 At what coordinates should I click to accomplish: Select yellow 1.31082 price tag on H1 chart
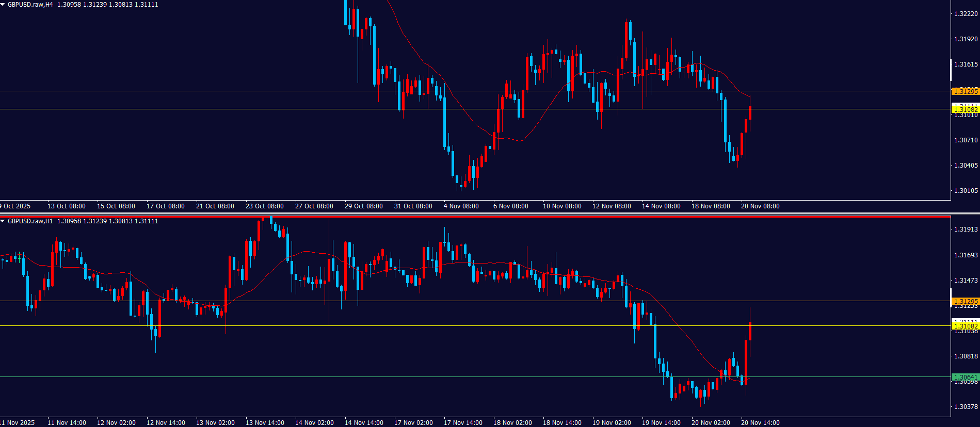[x=965, y=326]
